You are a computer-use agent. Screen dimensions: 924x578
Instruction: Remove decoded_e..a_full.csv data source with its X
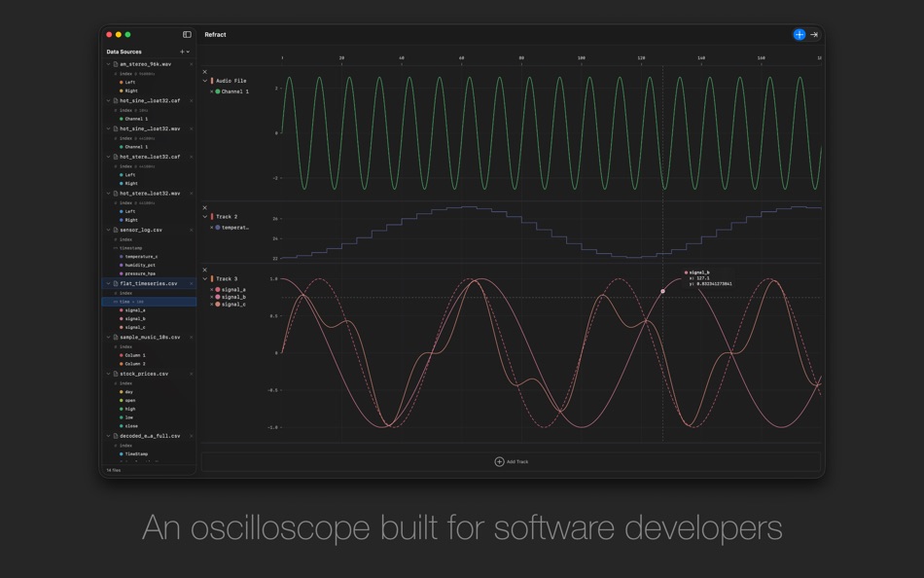click(191, 436)
